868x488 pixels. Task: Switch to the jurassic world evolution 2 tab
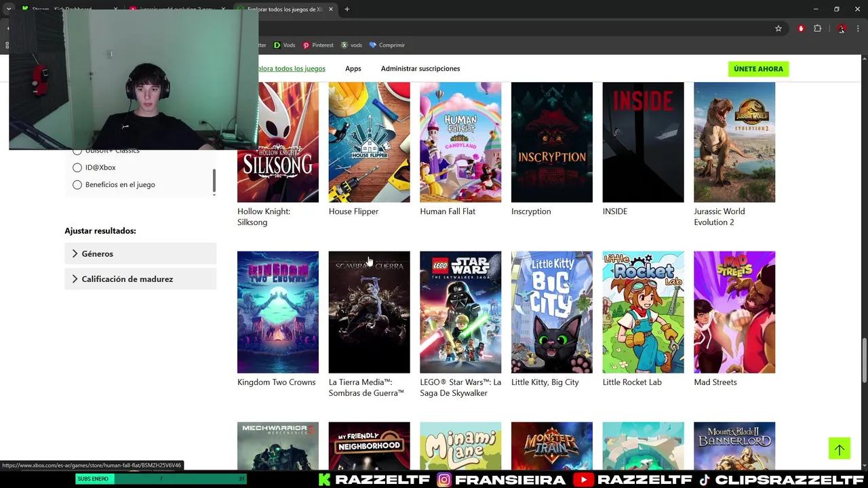click(x=178, y=9)
